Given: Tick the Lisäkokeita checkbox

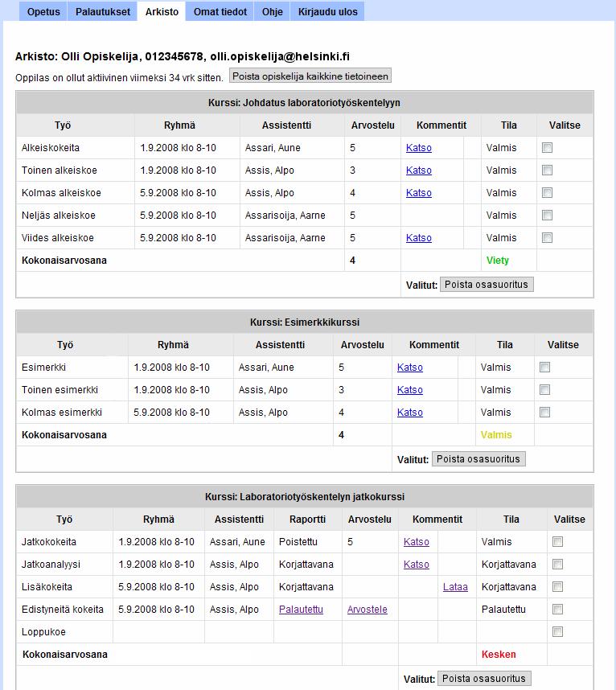Looking at the screenshot, I should tap(557, 586).
